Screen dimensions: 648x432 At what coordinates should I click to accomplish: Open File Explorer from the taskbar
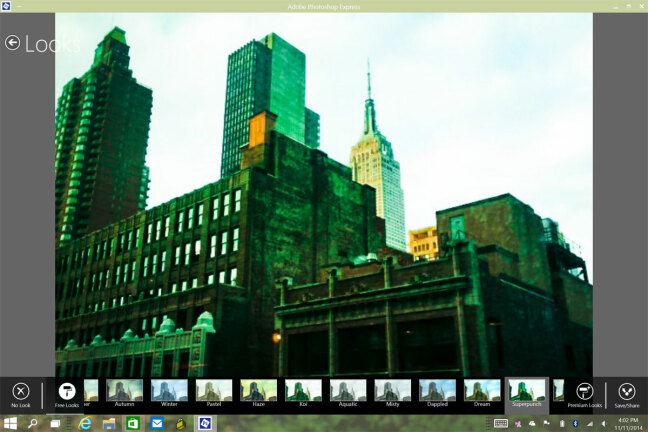tap(109, 423)
